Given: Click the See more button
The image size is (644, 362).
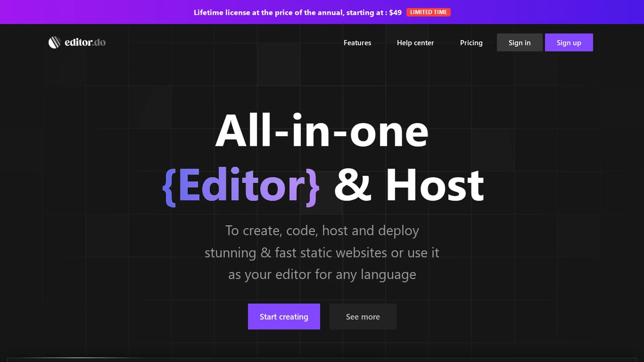Looking at the screenshot, I should (363, 316).
